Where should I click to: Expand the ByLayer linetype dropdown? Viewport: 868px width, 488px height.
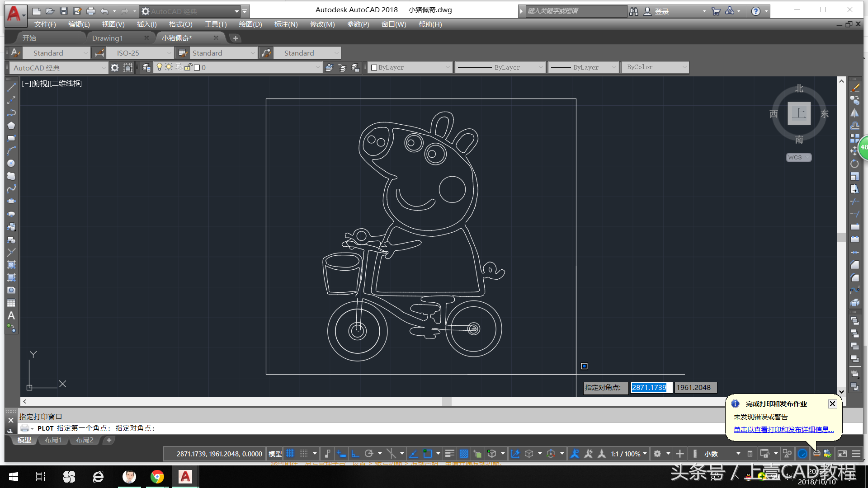tap(541, 67)
